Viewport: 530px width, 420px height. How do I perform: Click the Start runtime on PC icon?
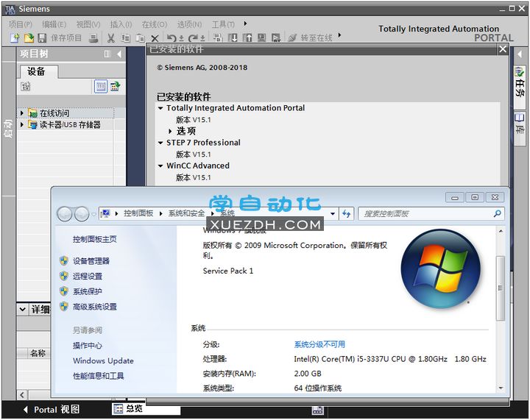pos(276,38)
